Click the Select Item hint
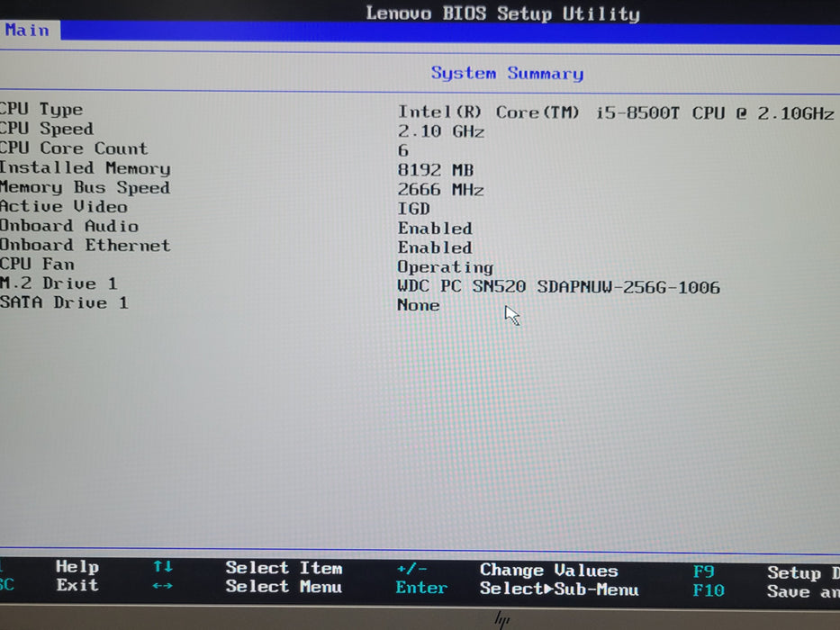 point(284,568)
